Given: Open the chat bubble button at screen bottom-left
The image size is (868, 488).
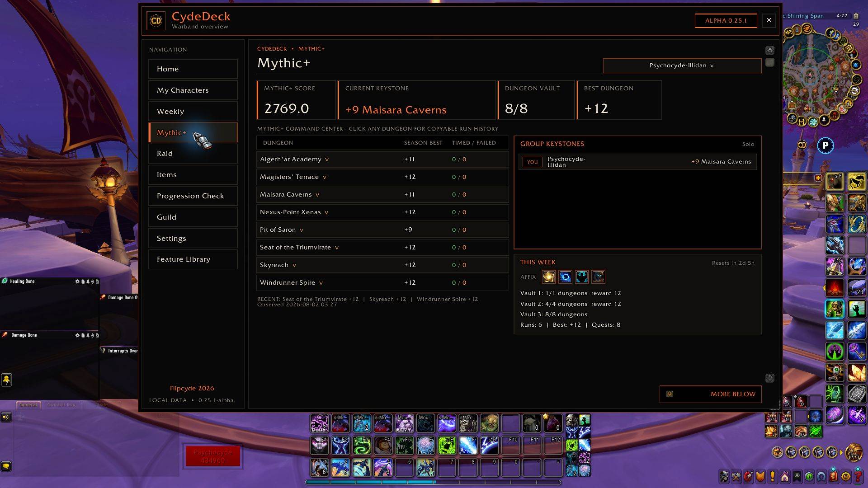Looking at the screenshot, I should tap(6, 466).
